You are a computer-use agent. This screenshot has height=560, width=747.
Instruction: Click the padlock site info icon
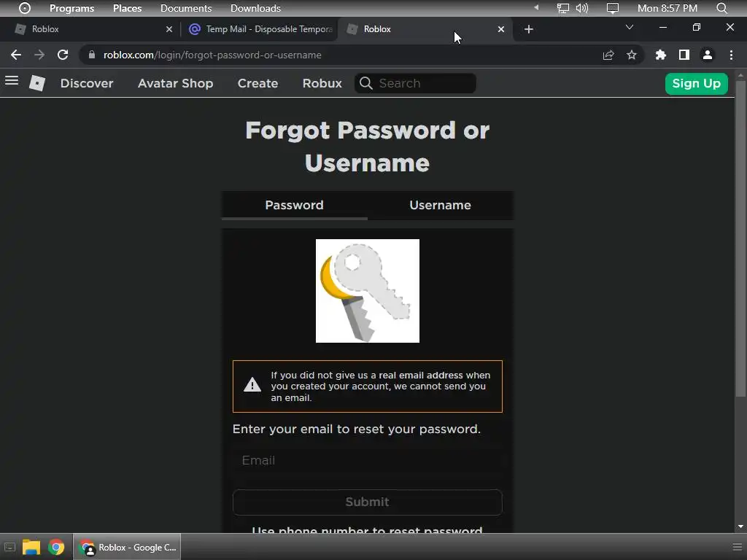(91, 55)
